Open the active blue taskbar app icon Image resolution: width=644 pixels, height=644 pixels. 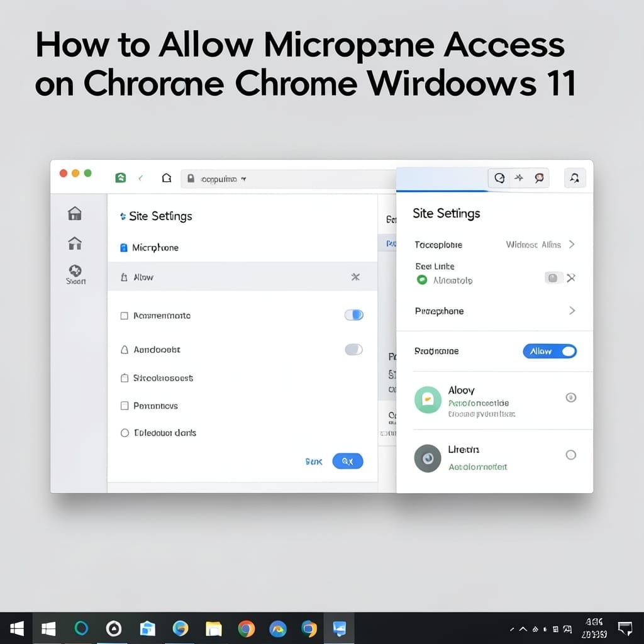click(339, 629)
